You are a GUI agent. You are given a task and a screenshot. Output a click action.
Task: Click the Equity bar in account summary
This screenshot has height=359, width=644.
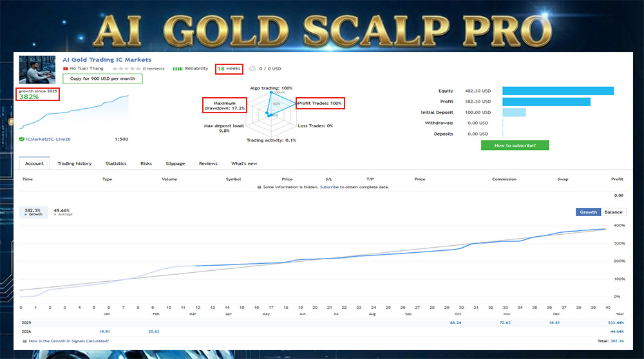(x=558, y=91)
